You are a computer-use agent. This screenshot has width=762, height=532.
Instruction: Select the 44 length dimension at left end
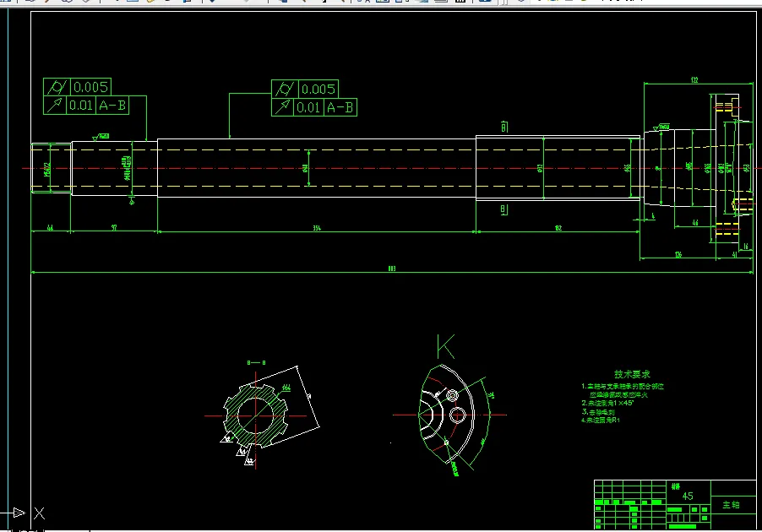[x=50, y=227]
